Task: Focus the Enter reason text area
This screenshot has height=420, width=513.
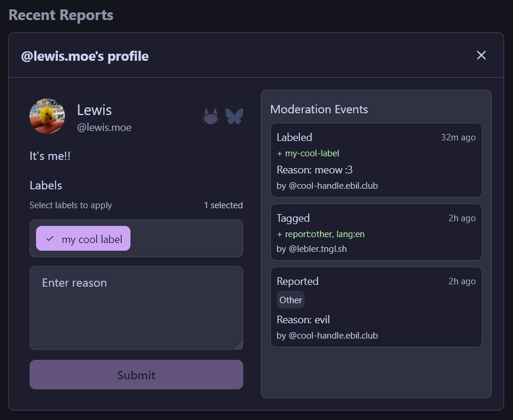Action: [136, 307]
